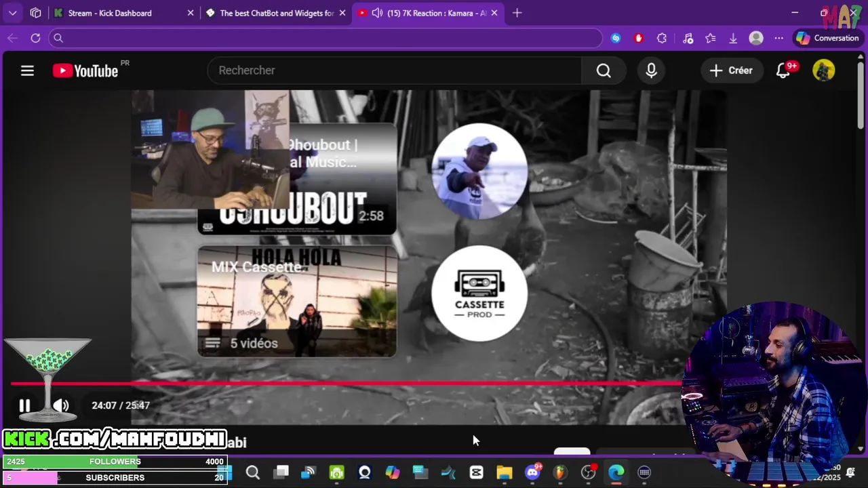
Task: Open Discord from the taskbar
Action: point(532,472)
